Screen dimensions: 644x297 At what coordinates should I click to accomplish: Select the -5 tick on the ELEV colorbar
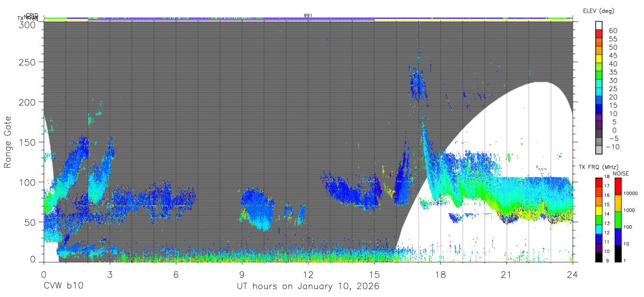tap(613, 138)
